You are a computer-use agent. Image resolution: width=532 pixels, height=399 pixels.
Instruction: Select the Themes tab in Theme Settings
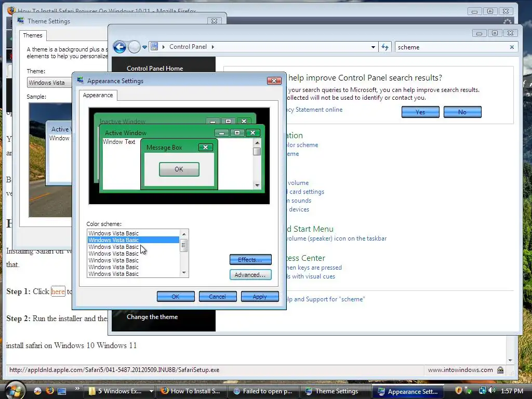[x=33, y=35]
